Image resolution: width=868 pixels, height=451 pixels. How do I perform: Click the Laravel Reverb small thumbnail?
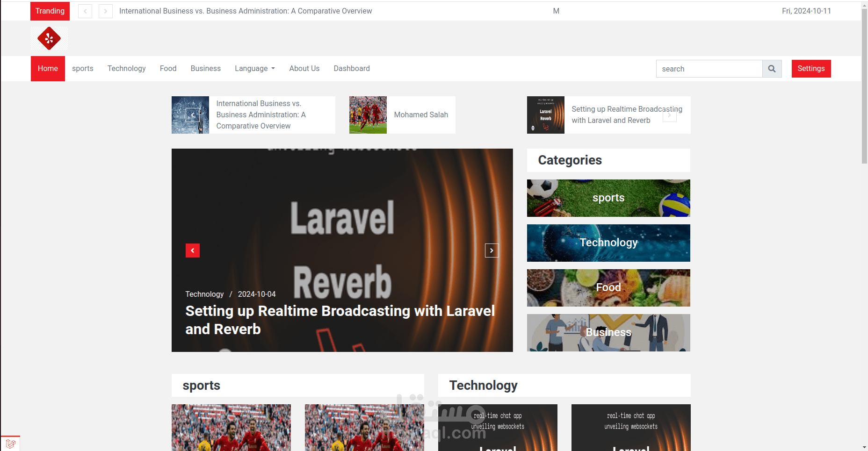click(546, 115)
